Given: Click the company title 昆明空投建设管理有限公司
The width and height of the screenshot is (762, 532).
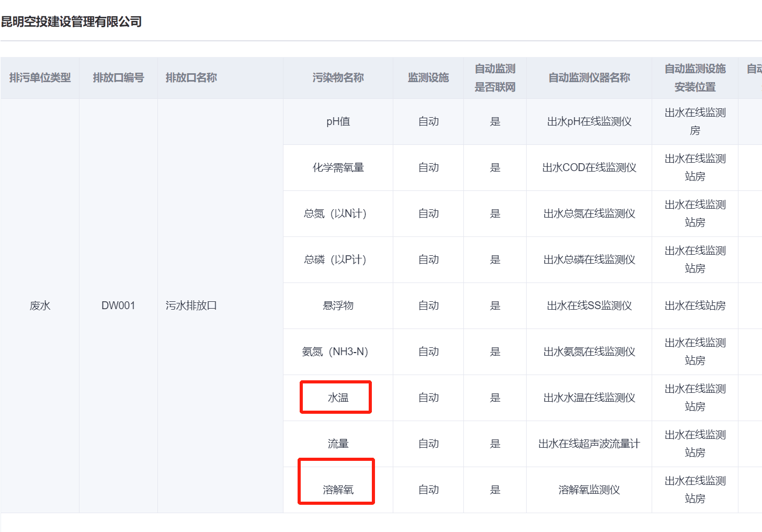Looking at the screenshot, I should pyautogui.click(x=72, y=21).
